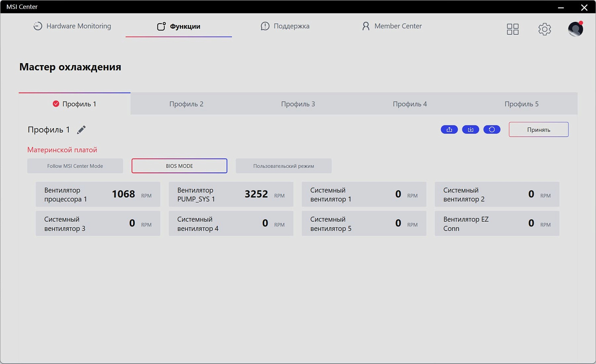Click the pencil icon to rename Профиль 1

pos(81,129)
